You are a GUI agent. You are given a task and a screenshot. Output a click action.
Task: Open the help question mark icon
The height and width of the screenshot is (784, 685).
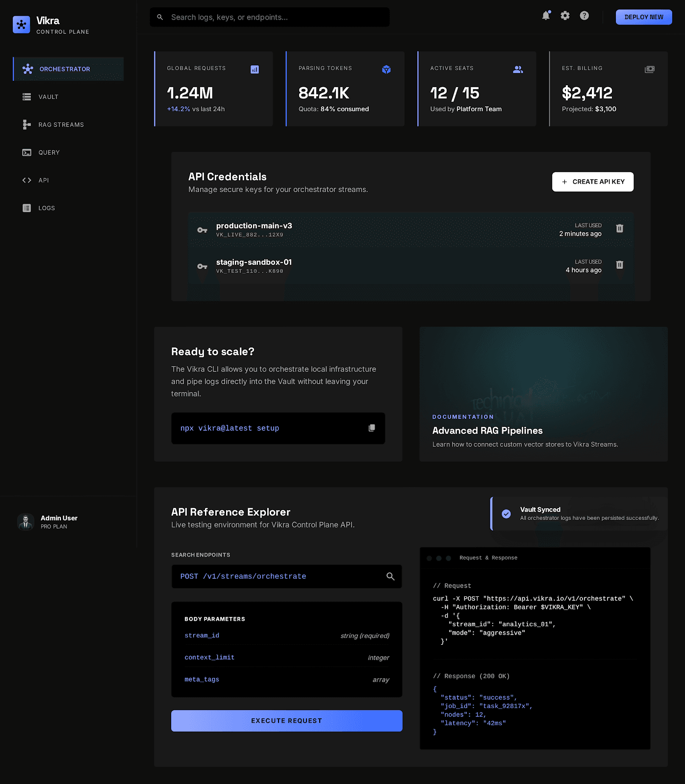[x=584, y=16]
